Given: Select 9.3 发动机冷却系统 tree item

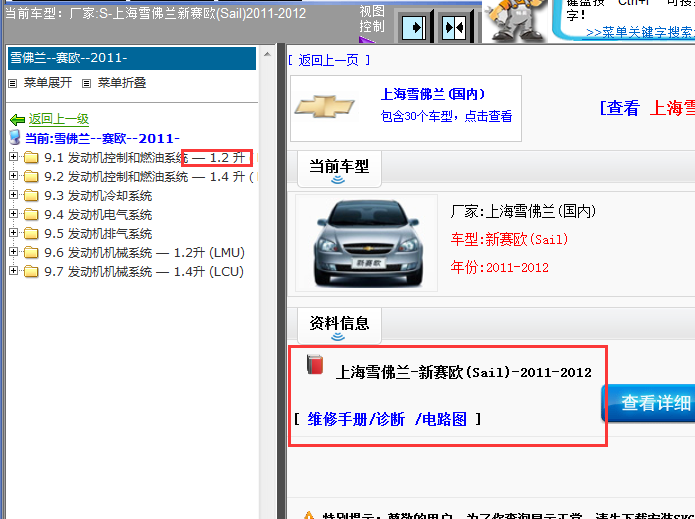Looking at the screenshot, I should coord(98,196).
